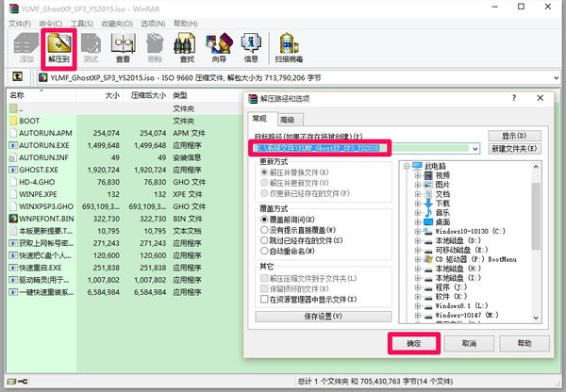
Task: Select the WNPEFONT.BIN file icon
Action: (13, 219)
